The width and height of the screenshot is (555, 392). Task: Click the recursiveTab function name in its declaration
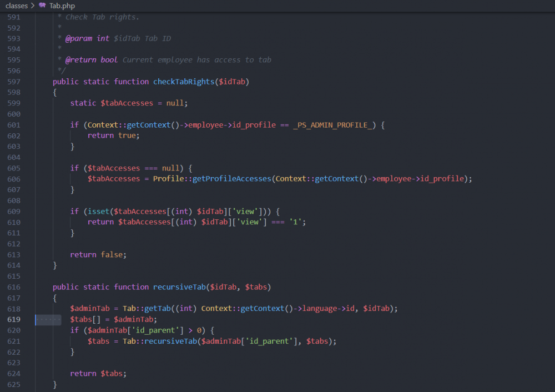click(179, 287)
